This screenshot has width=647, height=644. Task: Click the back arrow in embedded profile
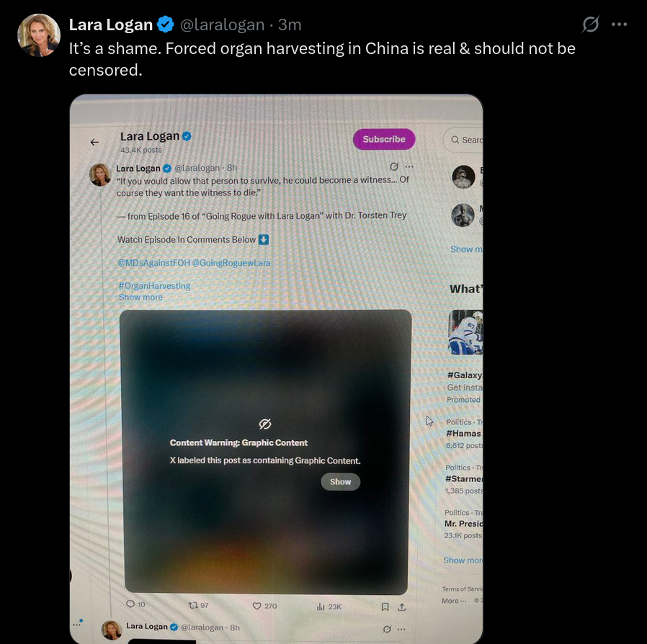click(94, 143)
